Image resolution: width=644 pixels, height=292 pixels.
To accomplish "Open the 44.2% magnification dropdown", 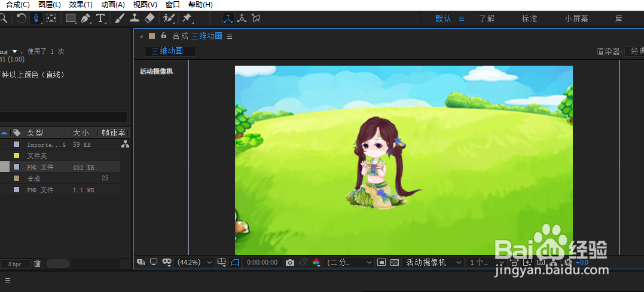I will [195, 263].
